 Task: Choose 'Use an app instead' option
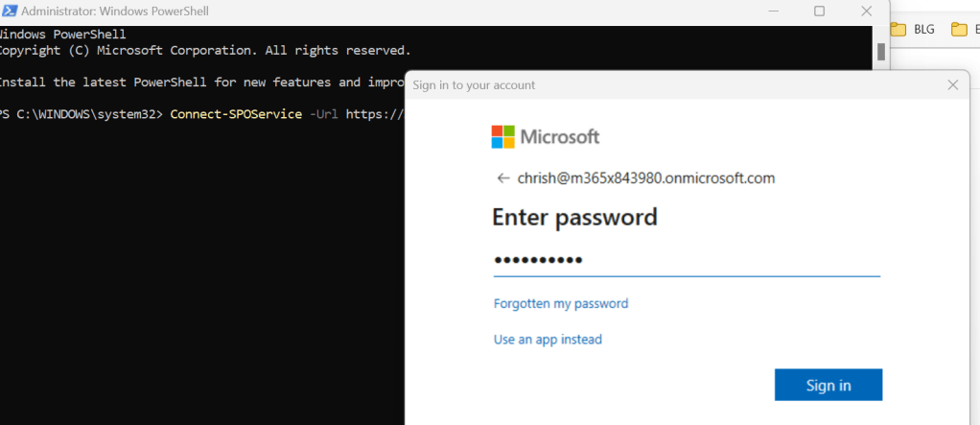coord(548,340)
